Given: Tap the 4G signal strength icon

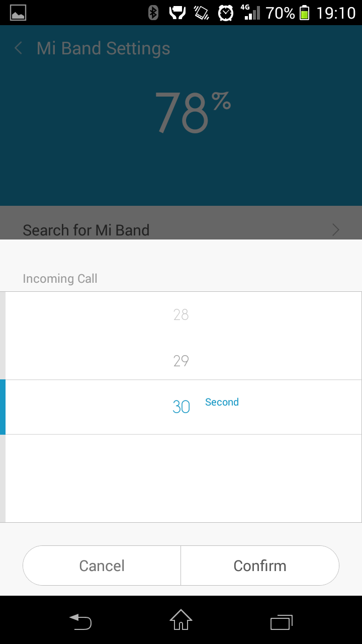Looking at the screenshot, I should [x=251, y=13].
